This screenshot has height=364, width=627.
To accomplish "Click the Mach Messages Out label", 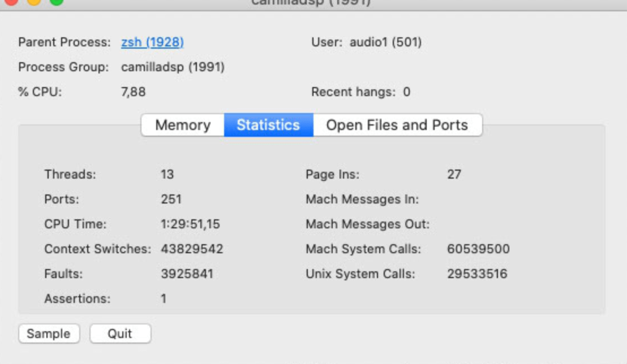I will [367, 224].
